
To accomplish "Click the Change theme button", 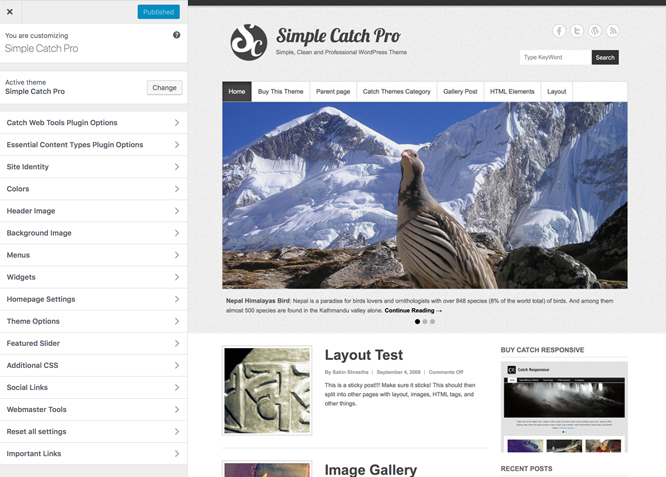I will pos(164,88).
